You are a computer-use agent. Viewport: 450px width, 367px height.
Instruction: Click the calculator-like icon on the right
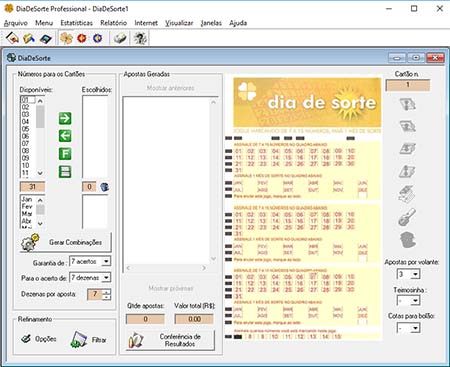click(x=407, y=194)
